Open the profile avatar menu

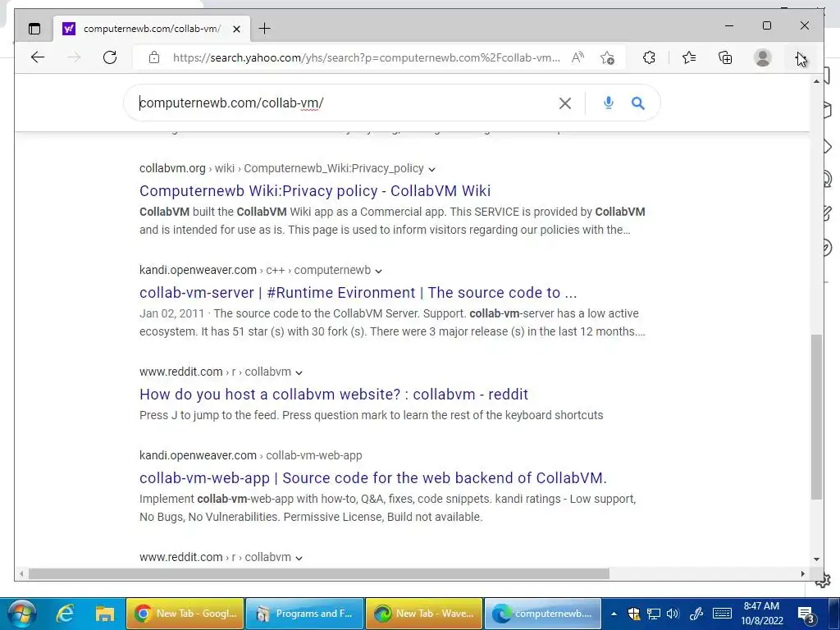(762, 57)
